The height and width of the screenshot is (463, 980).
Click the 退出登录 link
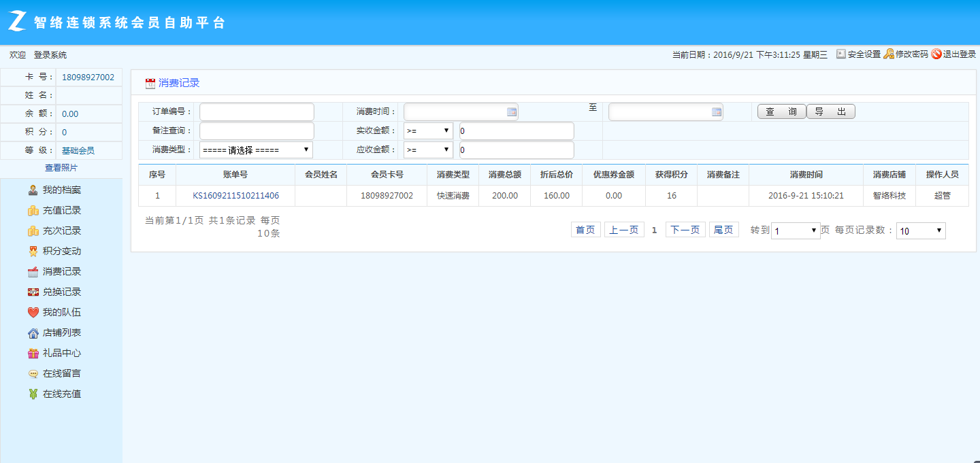(x=960, y=54)
